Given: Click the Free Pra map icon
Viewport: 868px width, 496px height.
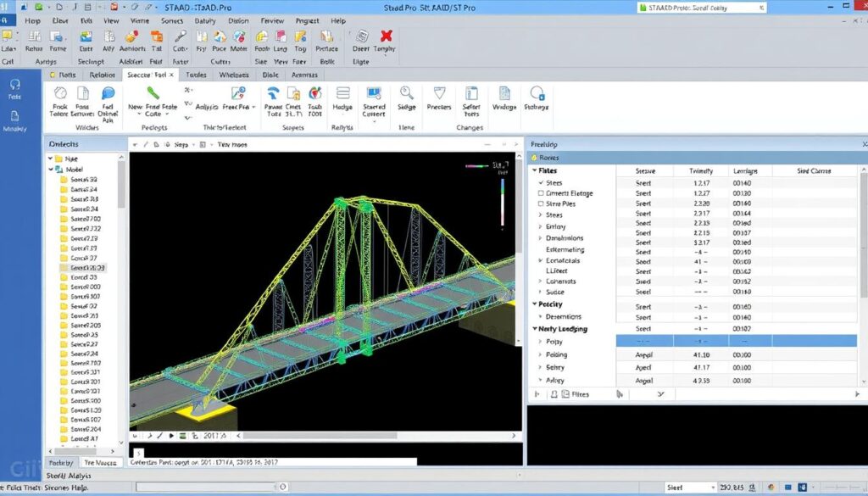Looking at the screenshot, I should point(238,93).
